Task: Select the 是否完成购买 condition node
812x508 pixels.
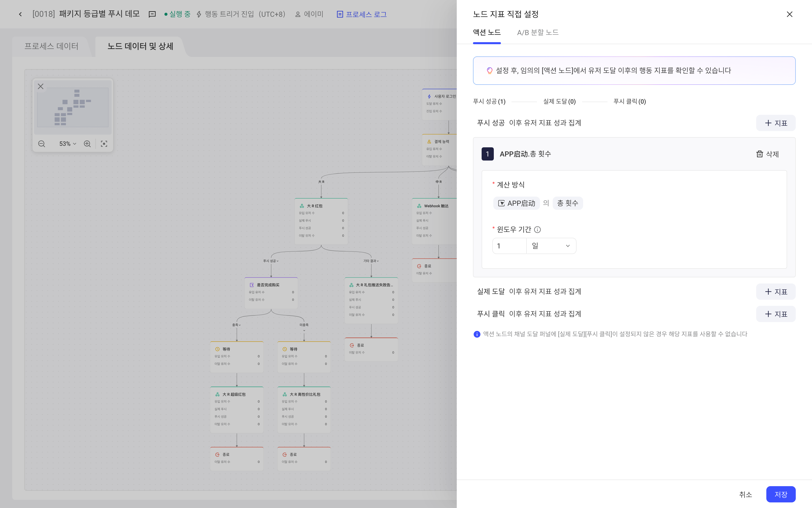Action: pyautogui.click(x=271, y=293)
